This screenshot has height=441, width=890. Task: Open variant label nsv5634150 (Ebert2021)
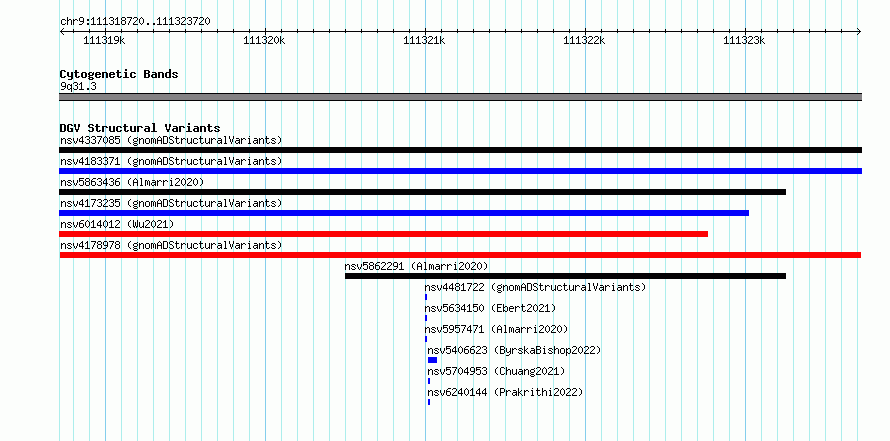490,308
